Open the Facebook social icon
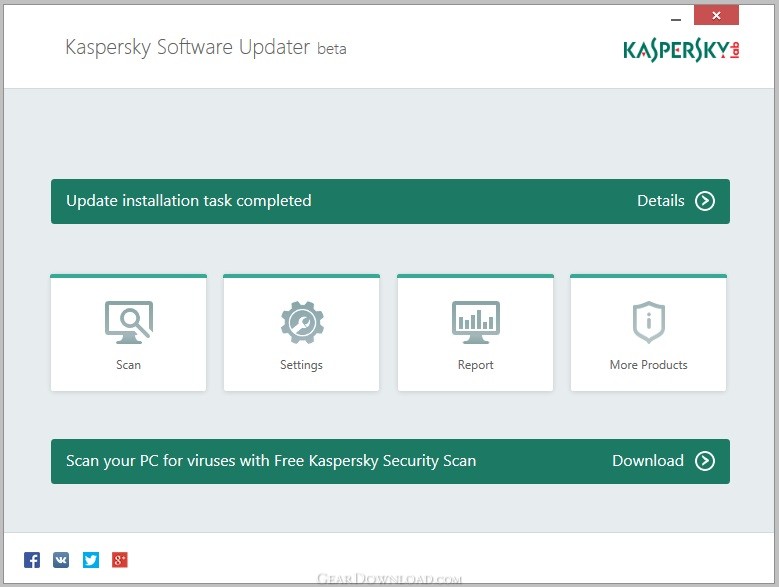 click(x=32, y=560)
